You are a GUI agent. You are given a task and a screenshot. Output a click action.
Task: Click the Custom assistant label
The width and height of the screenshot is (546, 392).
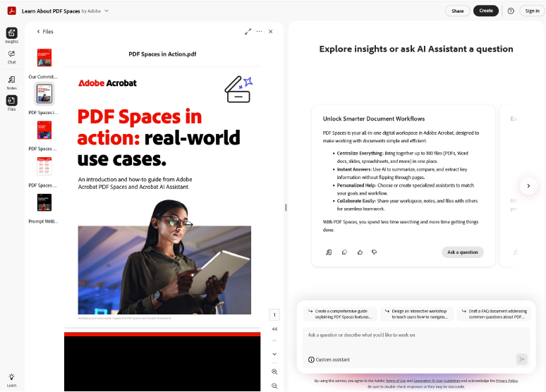pos(332,360)
